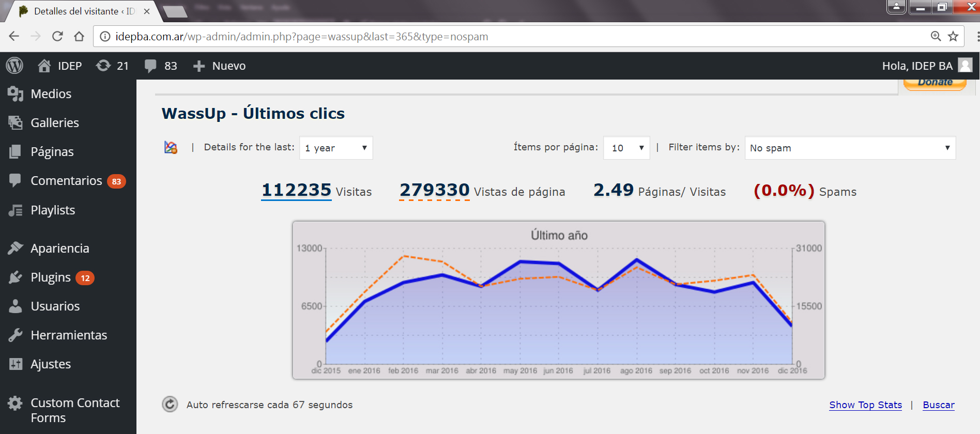Viewport: 980px width, 434px height.
Task: Click the Playlists sidebar icon
Action: click(16, 210)
